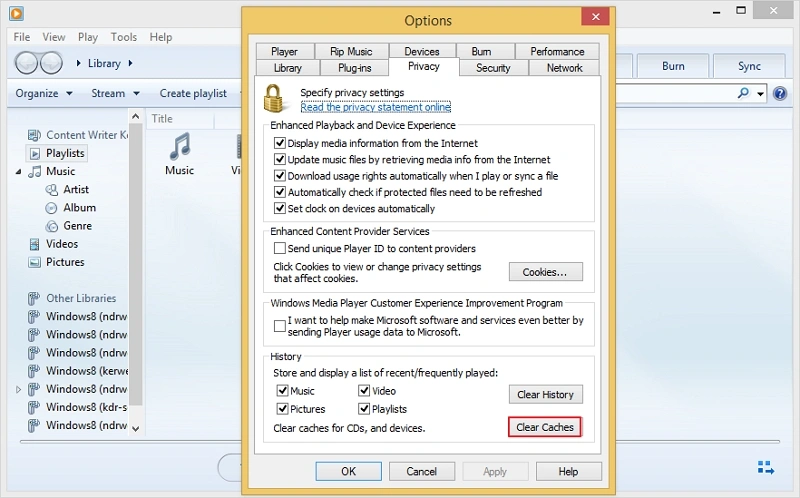This screenshot has height=498, width=800.
Task: Open the Organize dropdown menu
Action: click(x=44, y=93)
